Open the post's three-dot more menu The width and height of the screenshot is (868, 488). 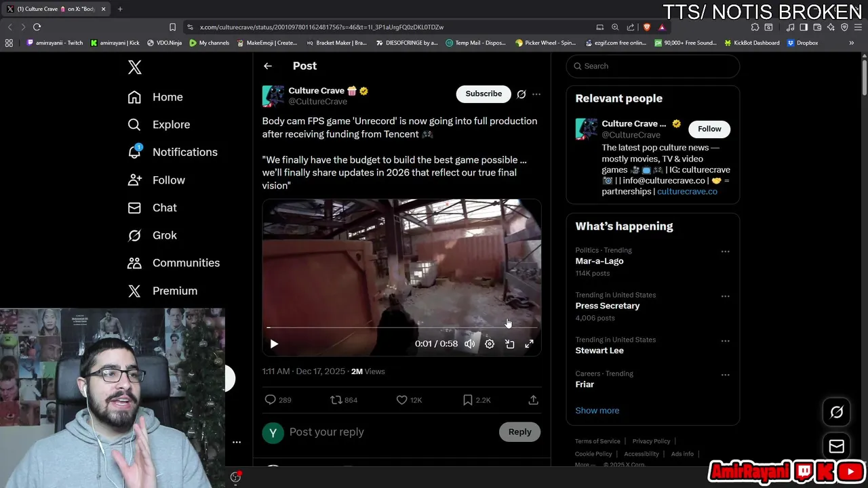(x=536, y=94)
